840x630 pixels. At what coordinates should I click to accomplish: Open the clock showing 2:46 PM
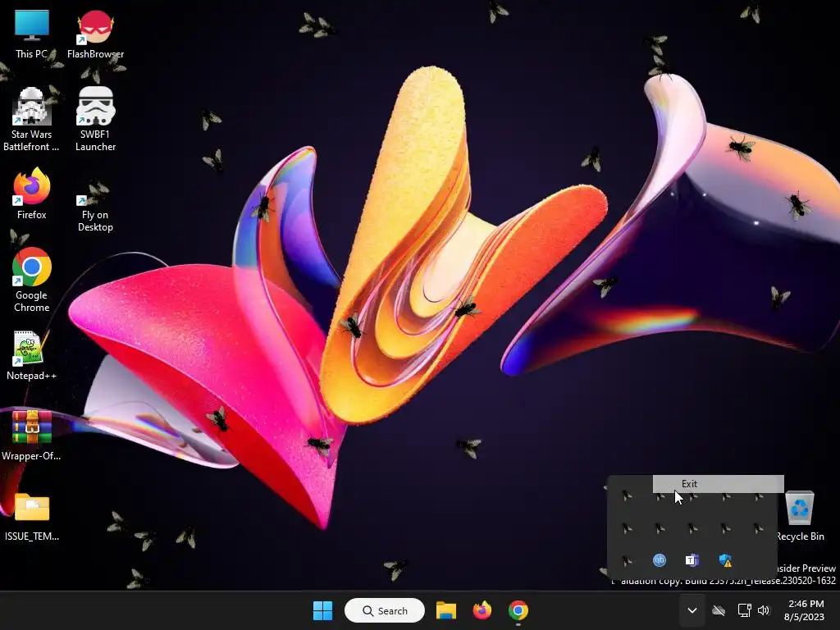click(804, 610)
